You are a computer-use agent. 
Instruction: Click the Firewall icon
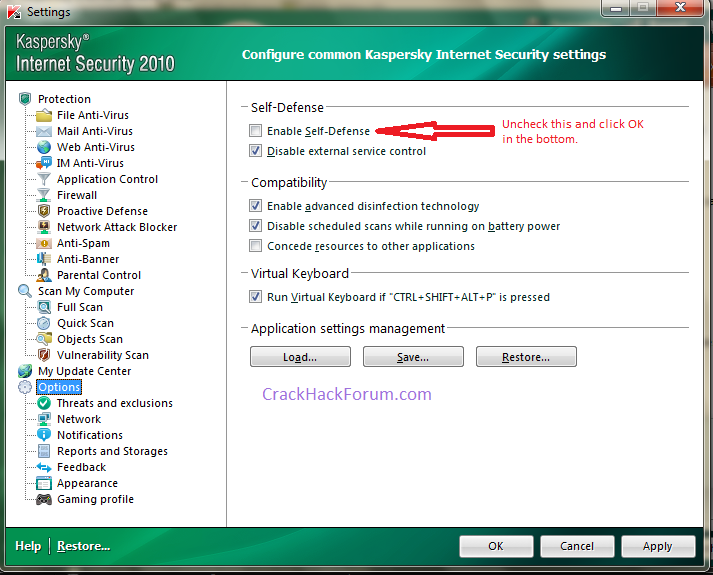[44, 195]
